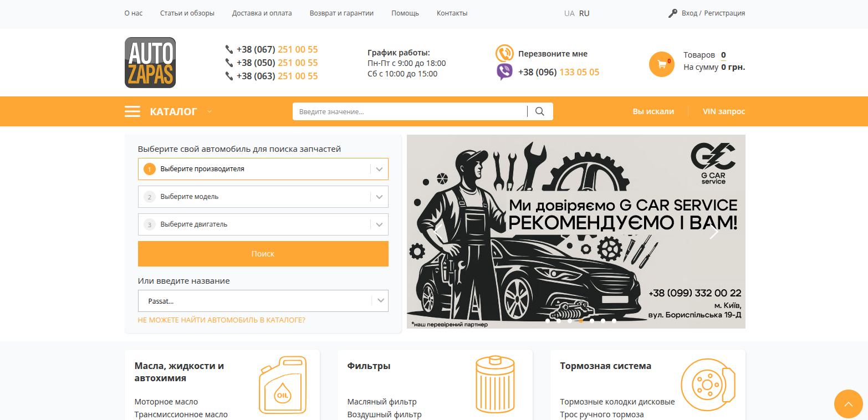The width and height of the screenshot is (868, 420).
Task: Open Масла, жидкости и автохимия heading
Action: pos(179,372)
